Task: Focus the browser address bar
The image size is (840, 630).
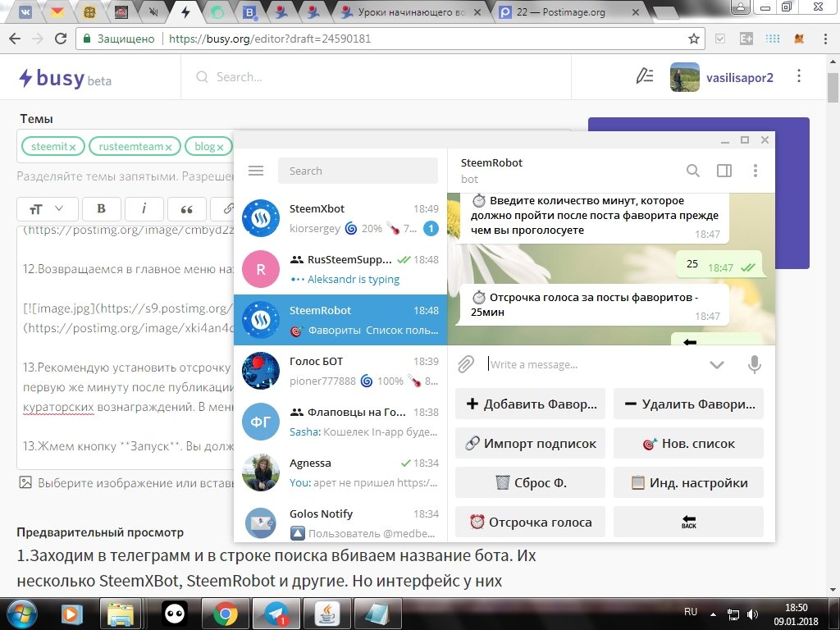Action: [x=391, y=39]
